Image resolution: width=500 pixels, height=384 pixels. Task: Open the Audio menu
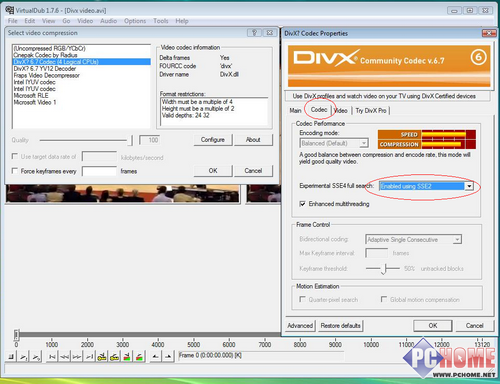(x=108, y=21)
